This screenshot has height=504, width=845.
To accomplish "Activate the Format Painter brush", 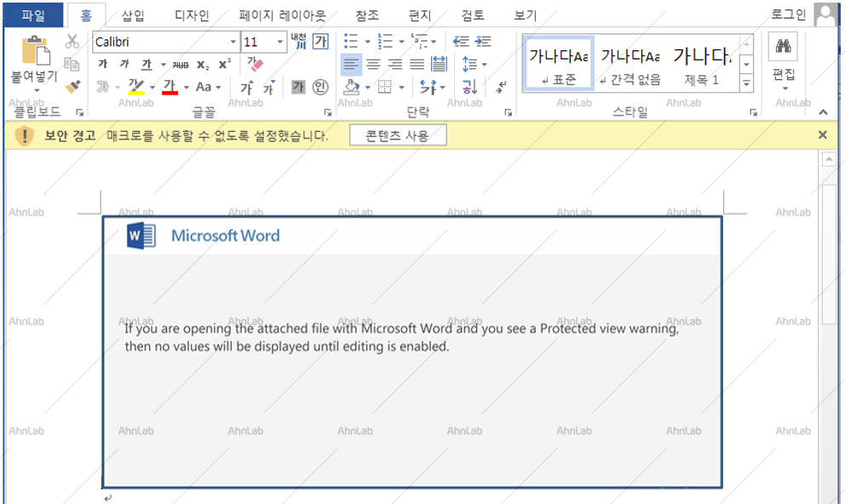I will click(x=72, y=87).
